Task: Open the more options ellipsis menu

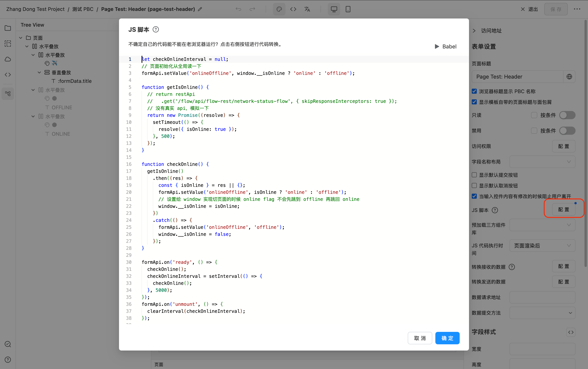Action: pyautogui.click(x=577, y=9)
